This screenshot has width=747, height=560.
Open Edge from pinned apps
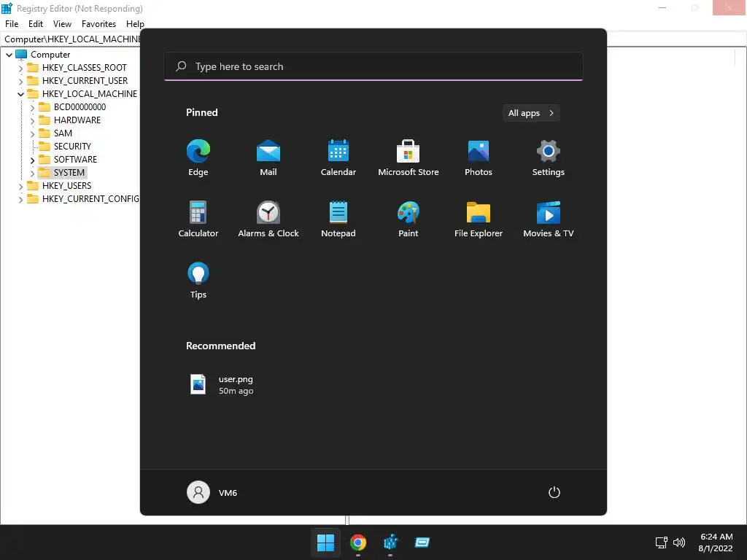198,158
